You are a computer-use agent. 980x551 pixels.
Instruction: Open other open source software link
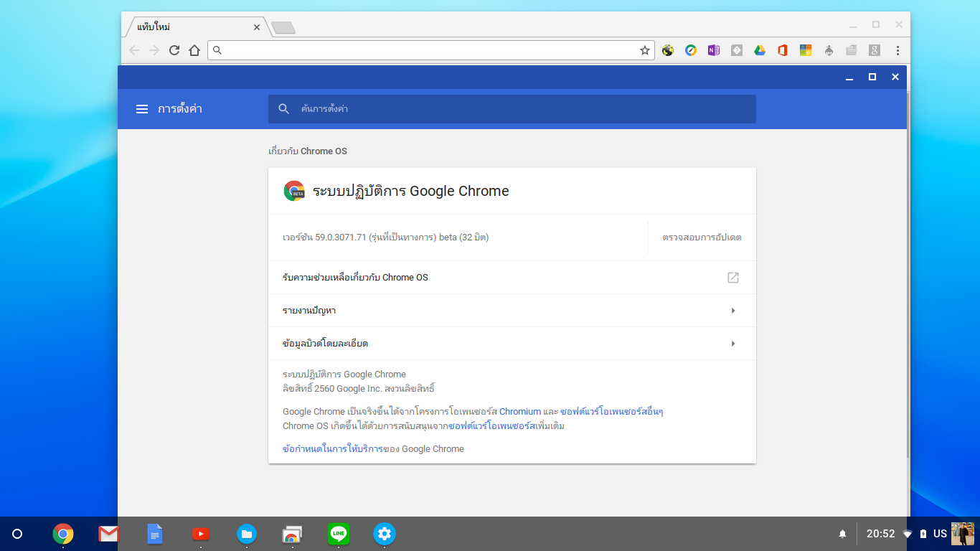tap(611, 412)
